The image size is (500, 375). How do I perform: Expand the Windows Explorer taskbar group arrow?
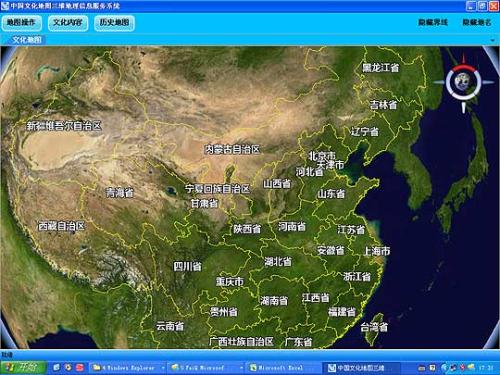(x=163, y=368)
